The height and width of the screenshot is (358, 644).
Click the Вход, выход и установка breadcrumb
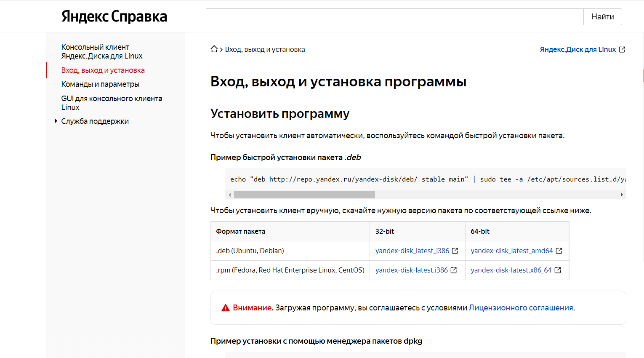pos(265,50)
